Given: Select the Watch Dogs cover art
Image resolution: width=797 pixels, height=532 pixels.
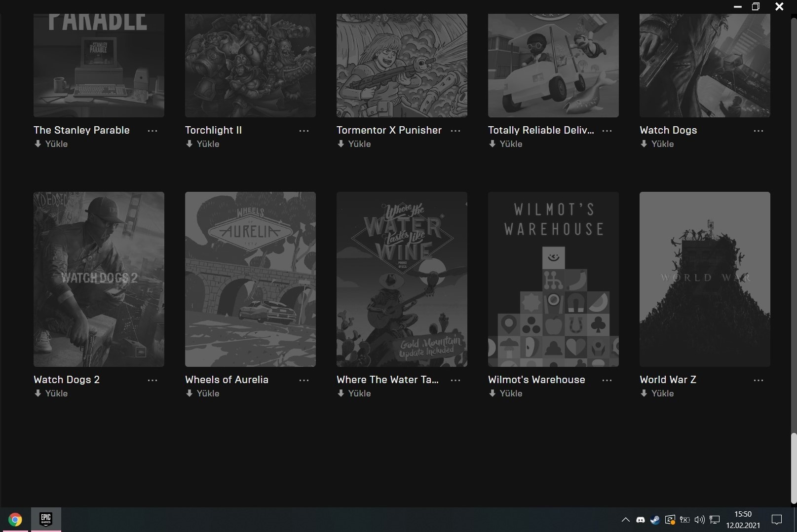Looking at the screenshot, I should point(705,66).
